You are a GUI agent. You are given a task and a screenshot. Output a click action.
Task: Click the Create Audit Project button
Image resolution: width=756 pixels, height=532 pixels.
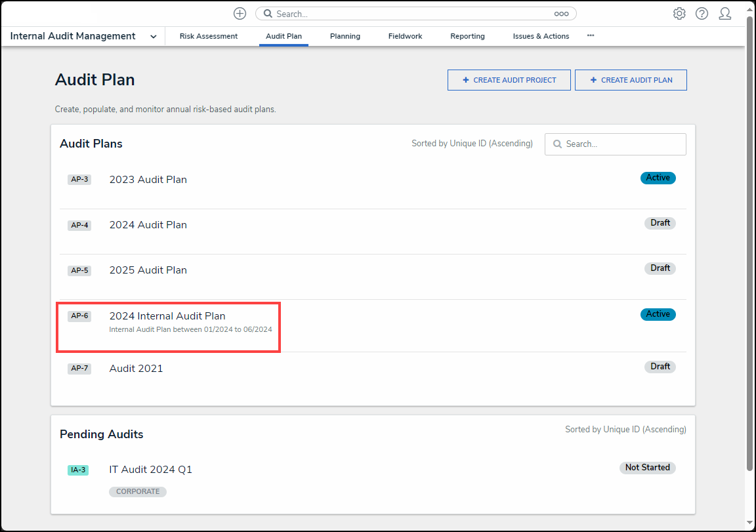pos(509,80)
